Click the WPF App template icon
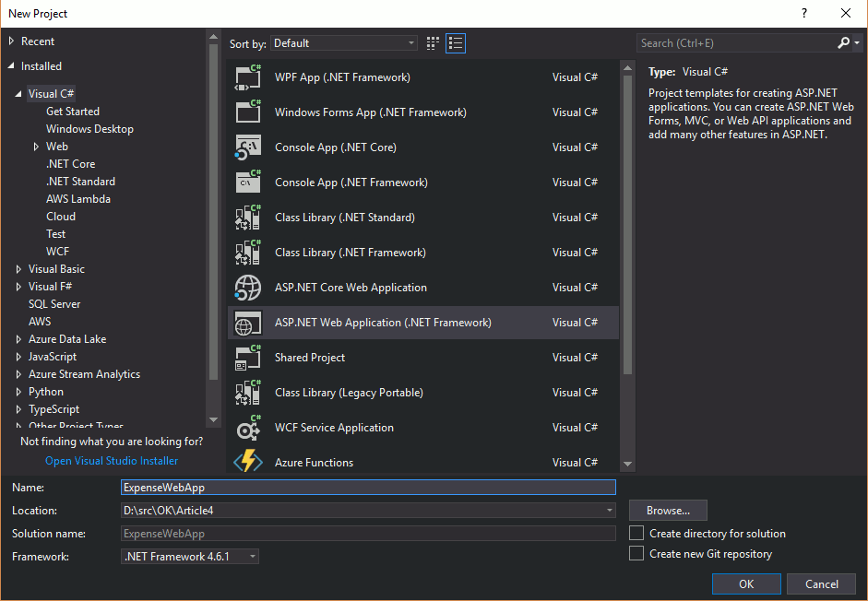This screenshot has width=868, height=601. click(x=249, y=77)
